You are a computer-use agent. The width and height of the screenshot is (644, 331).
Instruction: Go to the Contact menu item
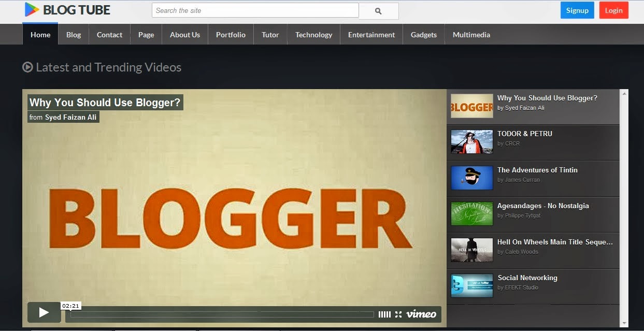click(110, 35)
